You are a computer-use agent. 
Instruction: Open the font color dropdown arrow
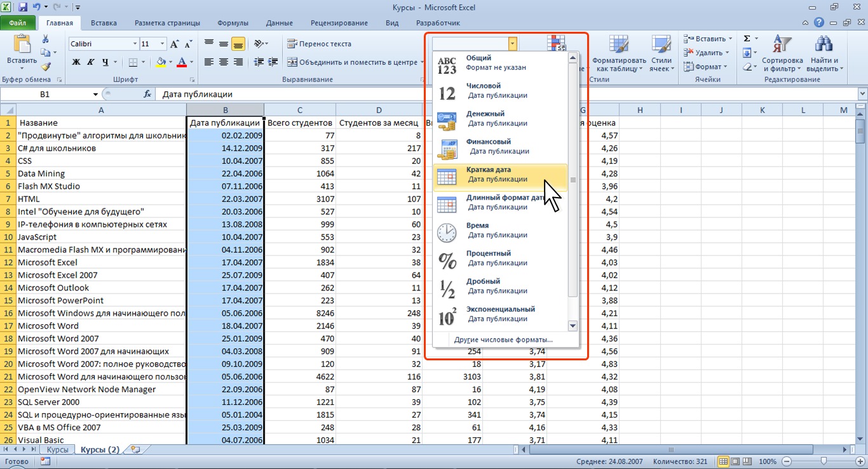191,62
